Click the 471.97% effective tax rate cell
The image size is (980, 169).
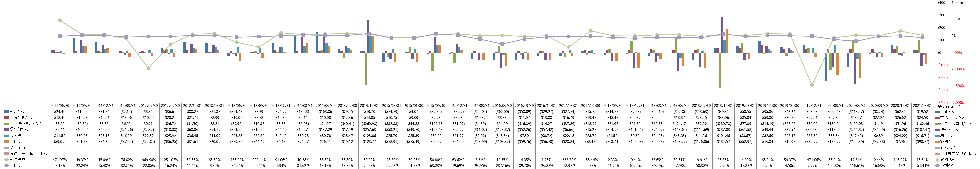[60, 160]
